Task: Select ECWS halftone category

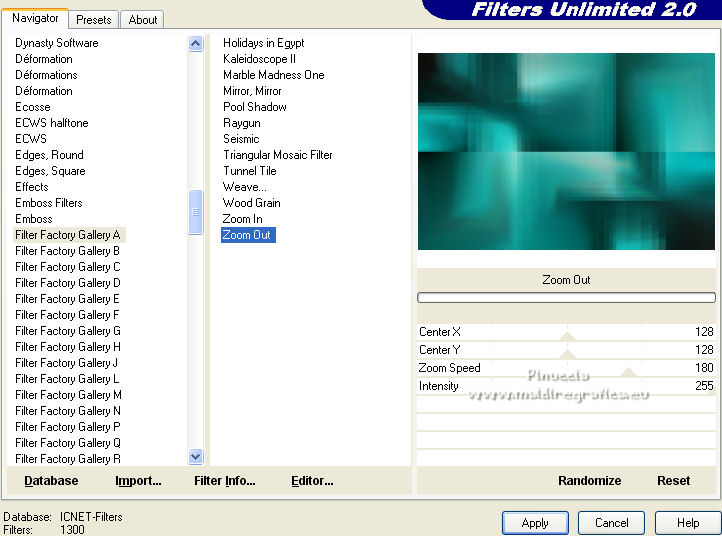Action: coord(52,123)
